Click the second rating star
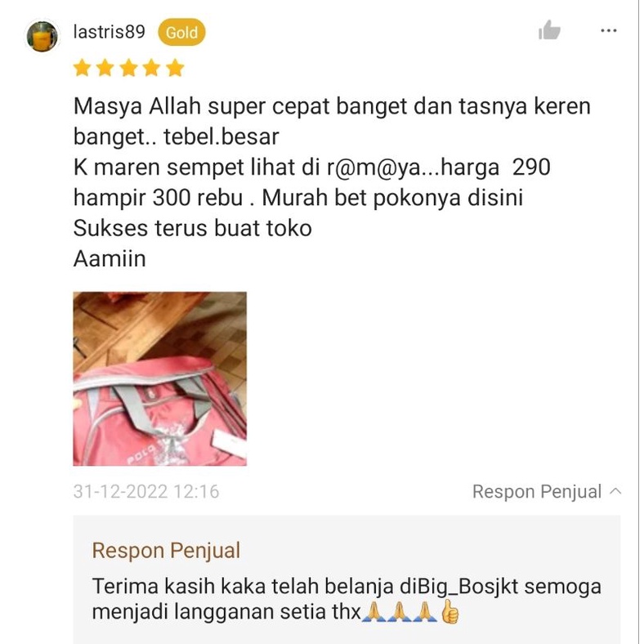Image resolution: width=644 pixels, height=644 pixels. pos(105,68)
